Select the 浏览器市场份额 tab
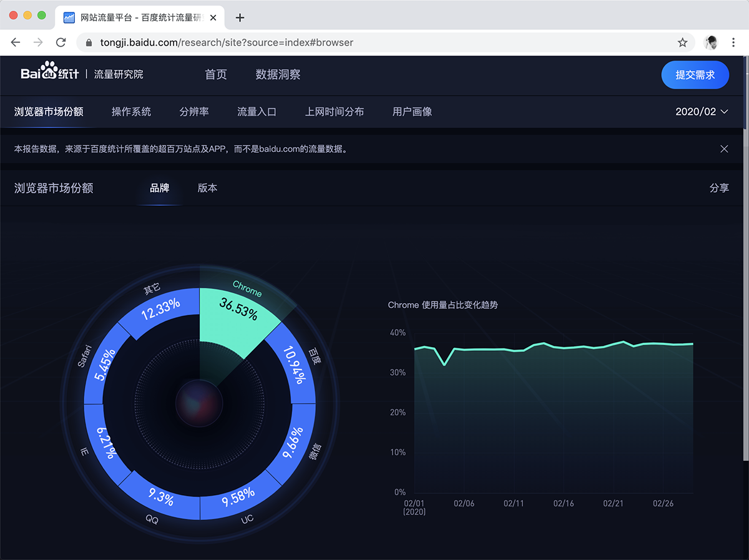This screenshot has width=749, height=560. (x=49, y=112)
